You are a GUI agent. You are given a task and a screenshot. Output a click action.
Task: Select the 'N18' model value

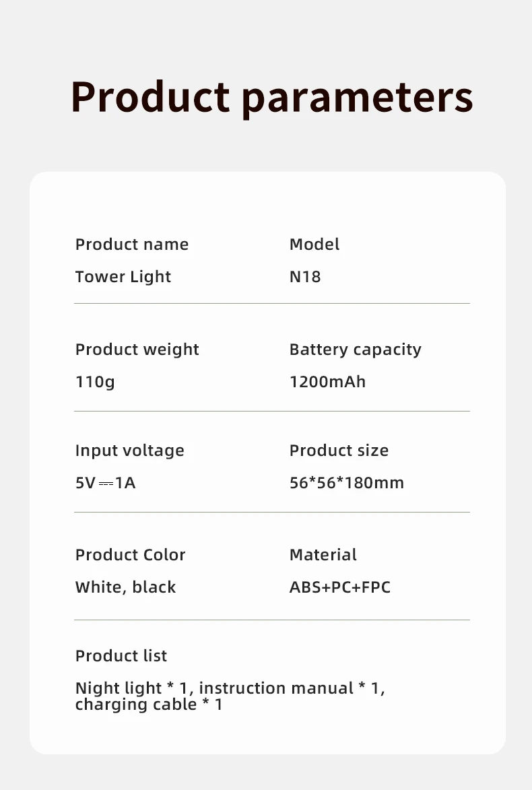coord(305,277)
